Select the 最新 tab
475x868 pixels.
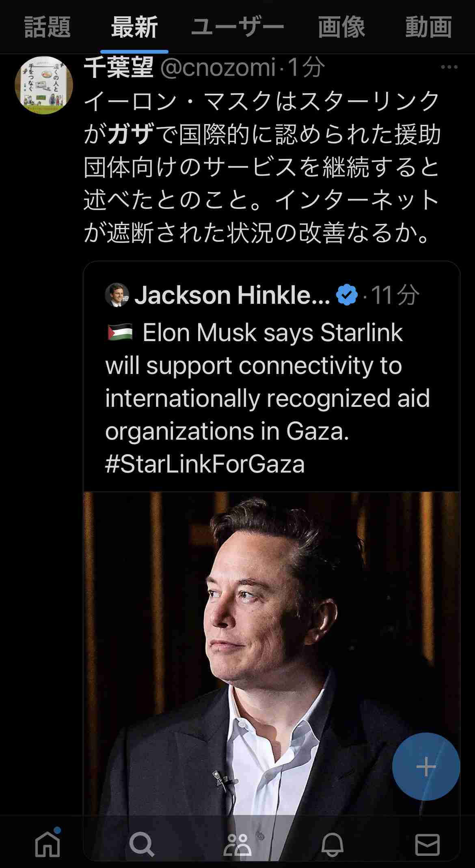point(134,28)
